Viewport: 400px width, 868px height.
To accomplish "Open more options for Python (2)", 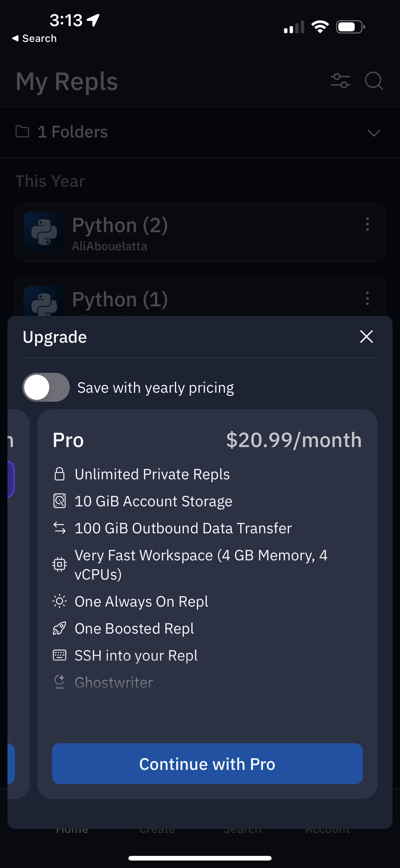I will pyautogui.click(x=367, y=224).
